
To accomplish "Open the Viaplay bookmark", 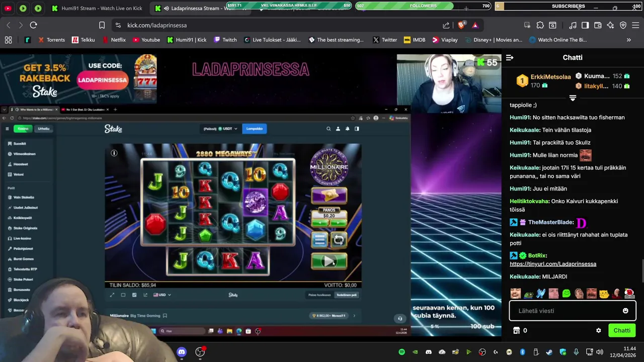I will (445, 40).
